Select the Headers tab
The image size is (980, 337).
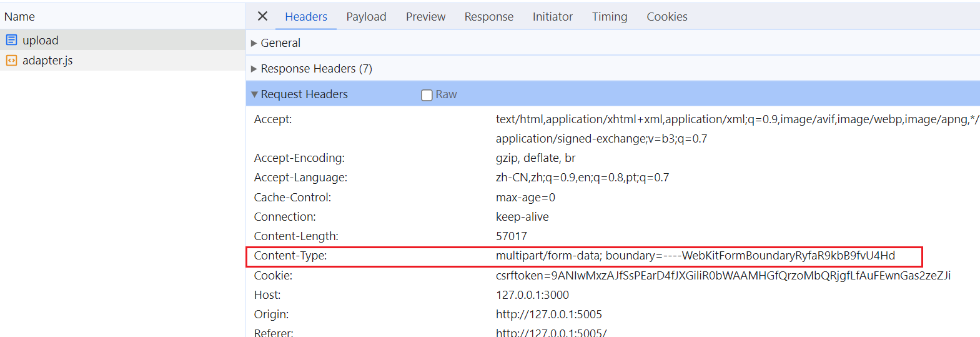point(305,17)
